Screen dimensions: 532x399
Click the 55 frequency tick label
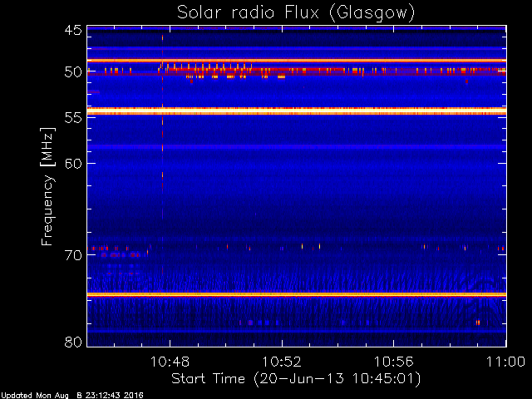tap(73, 118)
